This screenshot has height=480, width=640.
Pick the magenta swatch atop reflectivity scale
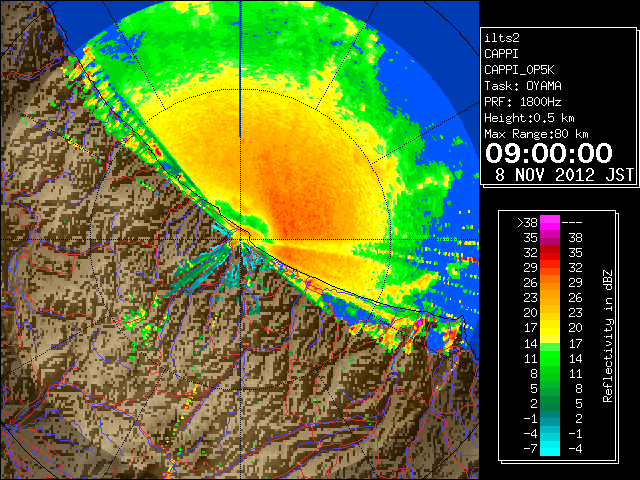coord(550,222)
